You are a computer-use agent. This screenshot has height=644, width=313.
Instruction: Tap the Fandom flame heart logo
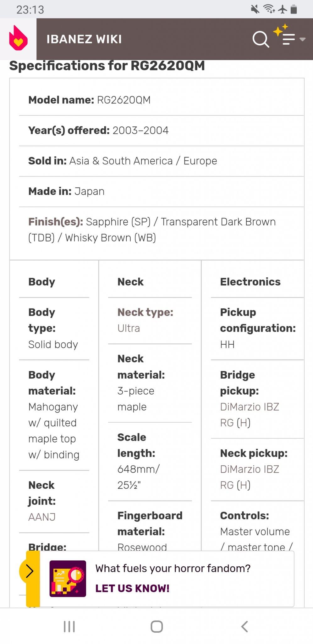click(x=18, y=39)
